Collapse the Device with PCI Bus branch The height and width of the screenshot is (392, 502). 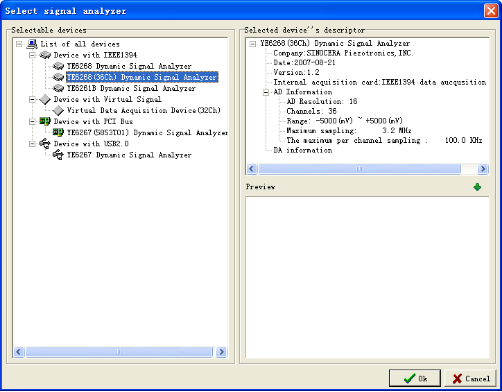(32, 121)
